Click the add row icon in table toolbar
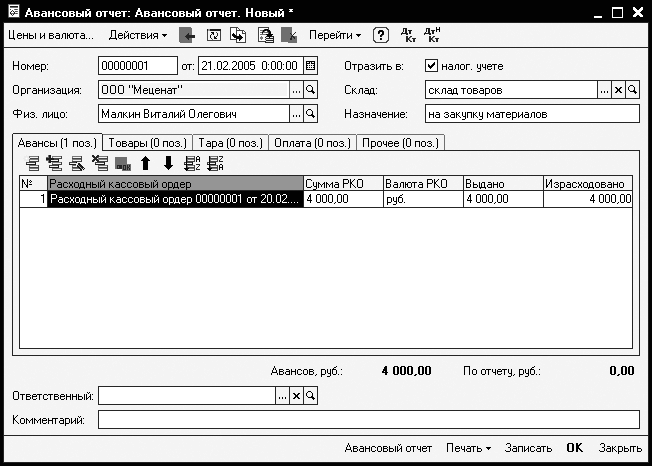Viewport: 652px width, 466px height. pos(32,163)
